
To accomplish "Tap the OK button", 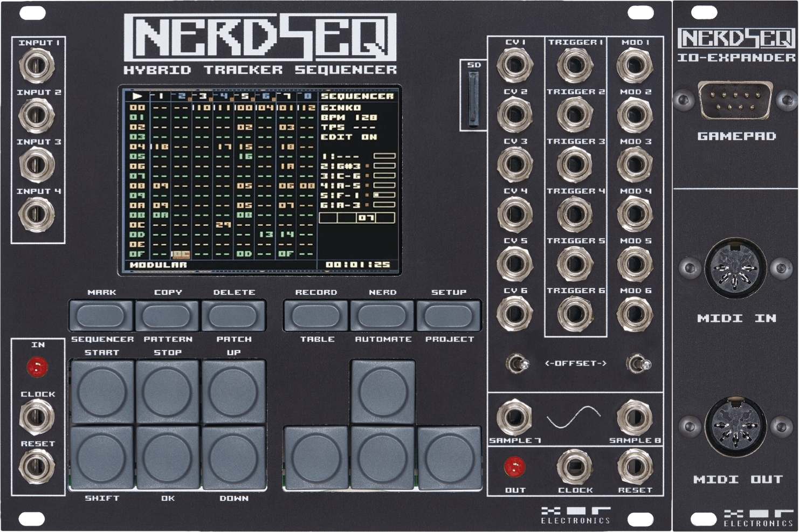I will (168, 458).
